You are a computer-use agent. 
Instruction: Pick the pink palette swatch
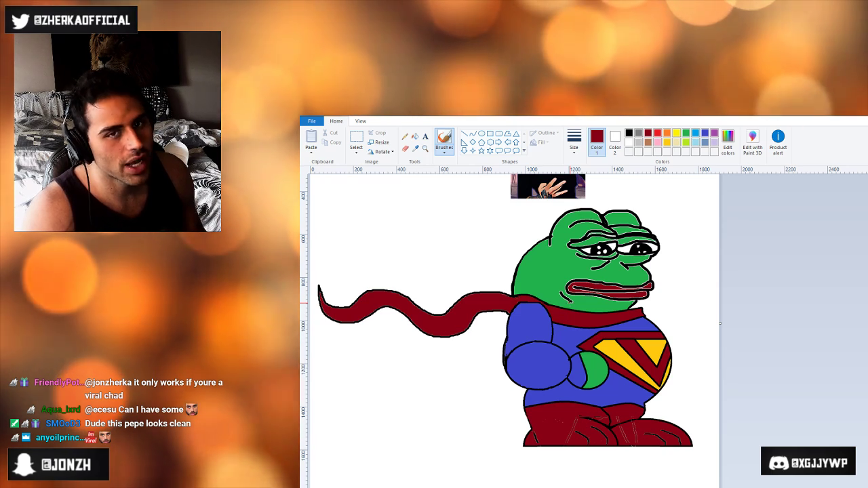pos(658,142)
